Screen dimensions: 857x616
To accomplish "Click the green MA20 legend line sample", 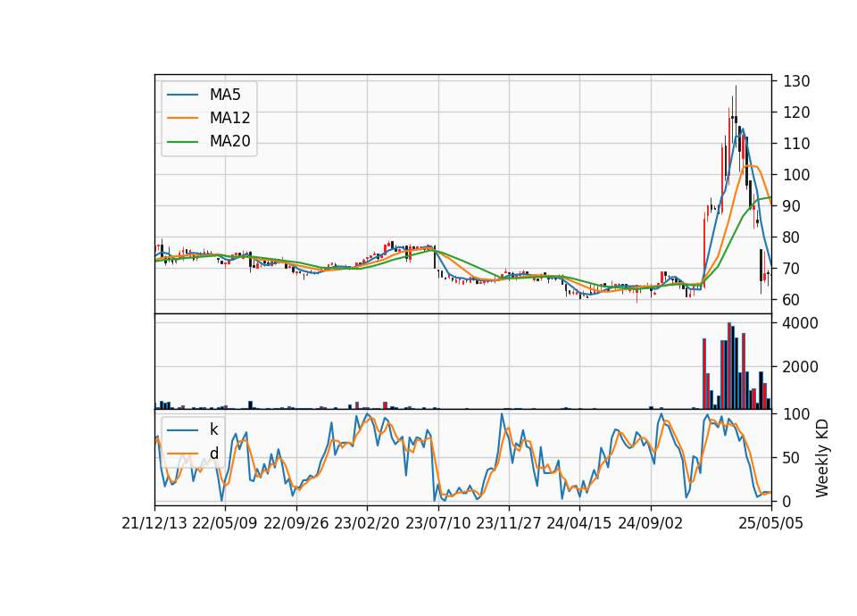I will [182, 142].
